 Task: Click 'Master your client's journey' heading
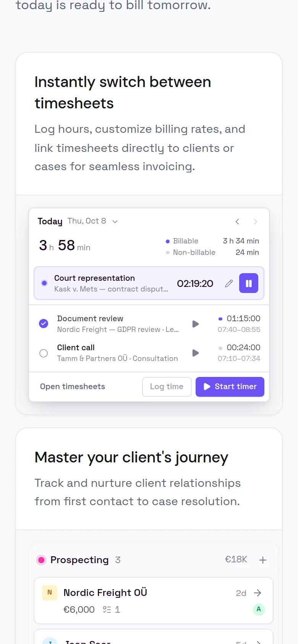tap(131, 457)
